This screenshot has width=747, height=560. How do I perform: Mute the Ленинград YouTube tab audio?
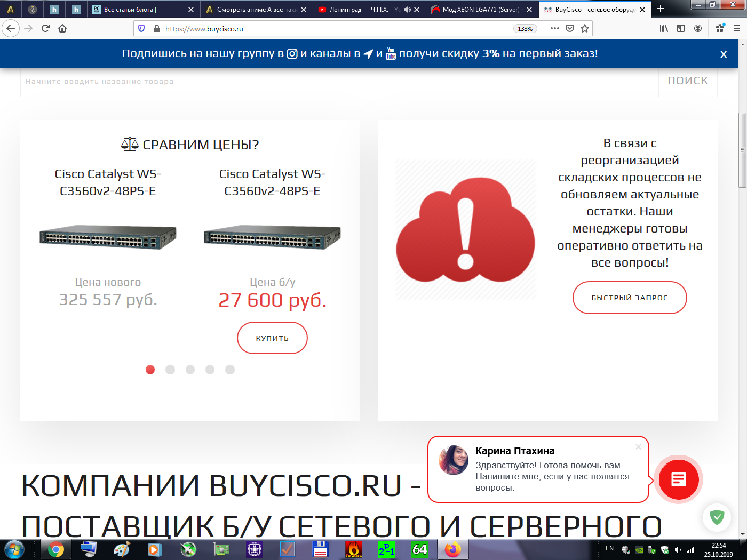(x=407, y=10)
